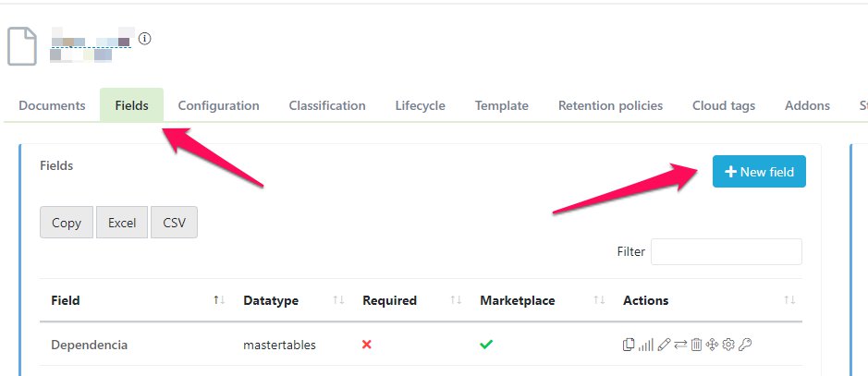This screenshot has width=868, height=376.
Task: Export the table using Excel button
Action: point(122,223)
